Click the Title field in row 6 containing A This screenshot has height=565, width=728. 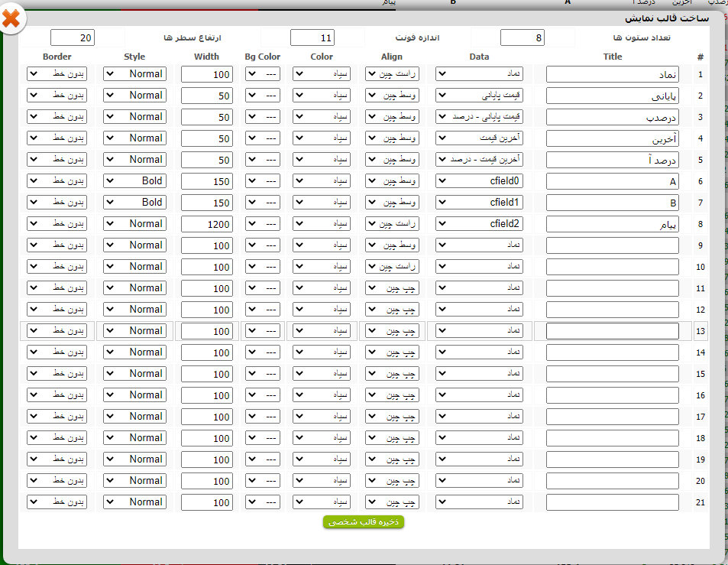612,182
